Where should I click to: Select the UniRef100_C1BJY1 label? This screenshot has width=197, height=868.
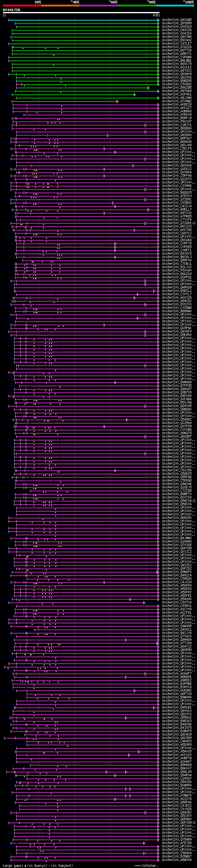click(177, 125)
